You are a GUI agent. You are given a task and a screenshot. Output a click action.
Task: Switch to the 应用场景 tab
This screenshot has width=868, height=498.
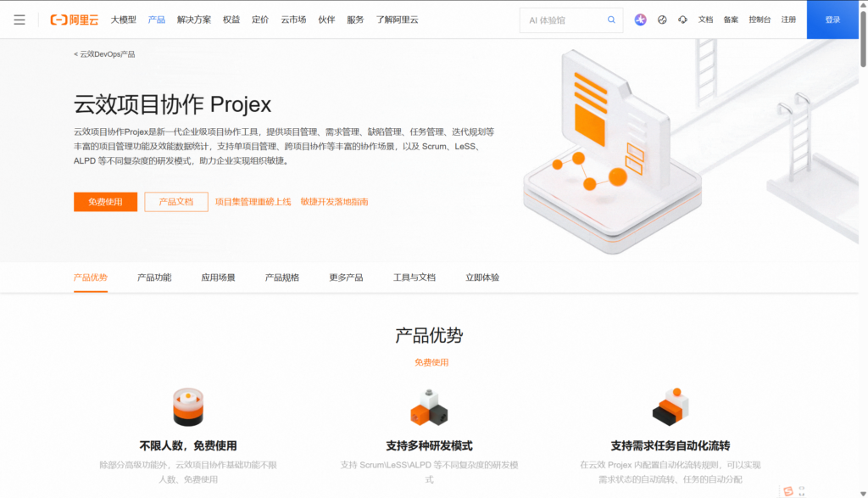coord(218,276)
